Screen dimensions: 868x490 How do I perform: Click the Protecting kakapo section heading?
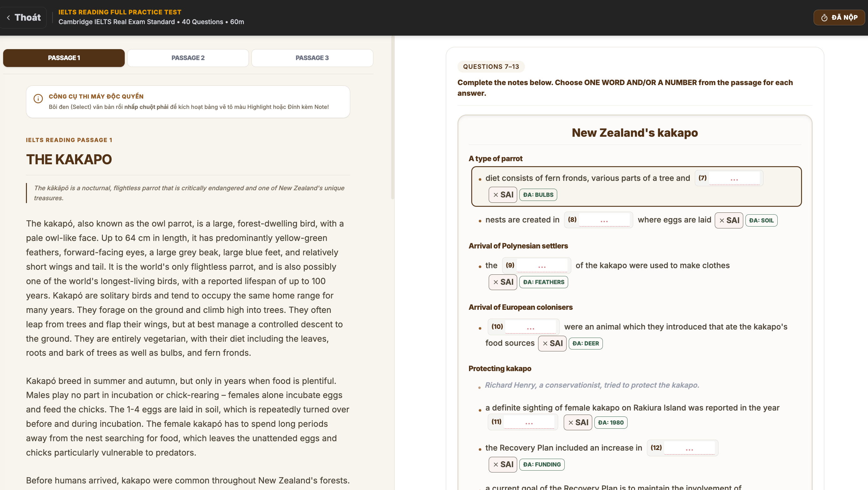(x=500, y=369)
